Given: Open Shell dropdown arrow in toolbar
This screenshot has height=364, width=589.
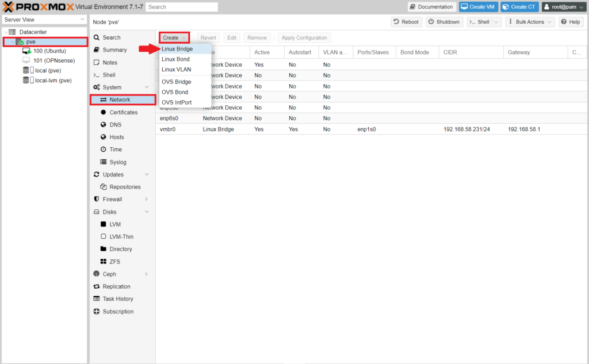Looking at the screenshot, I should pyautogui.click(x=496, y=22).
